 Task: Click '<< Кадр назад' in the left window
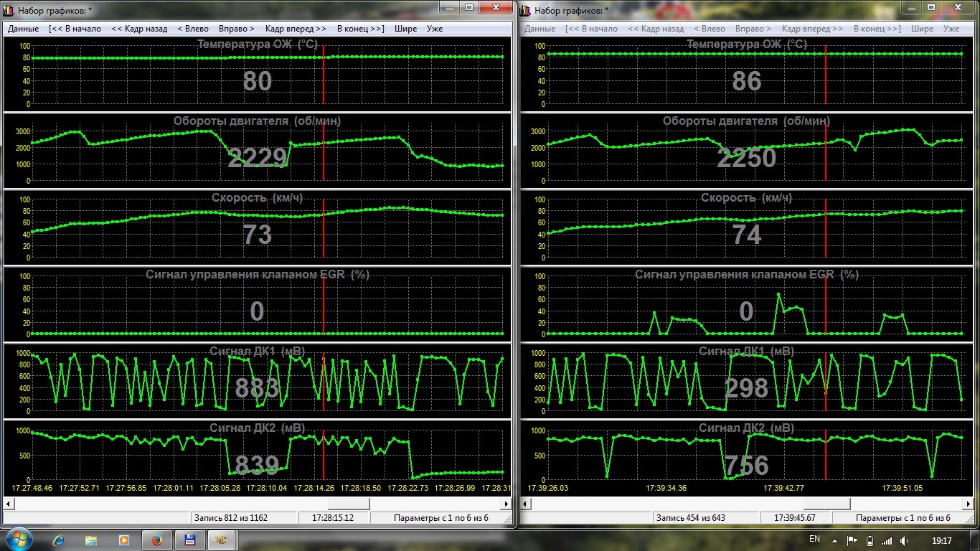click(139, 29)
